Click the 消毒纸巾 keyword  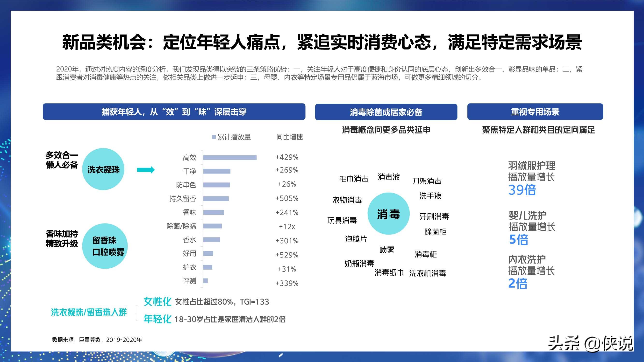pyautogui.click(x=389, y=272)
